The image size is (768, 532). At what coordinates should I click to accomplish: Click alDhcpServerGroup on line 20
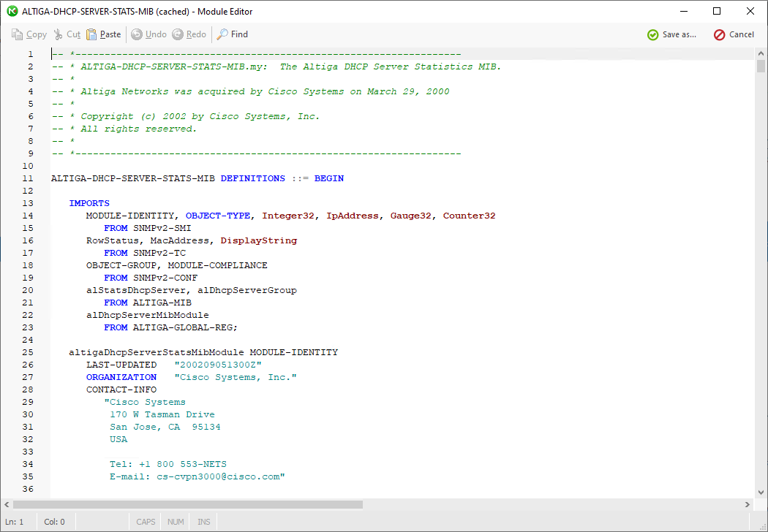(x=247, y=290)
